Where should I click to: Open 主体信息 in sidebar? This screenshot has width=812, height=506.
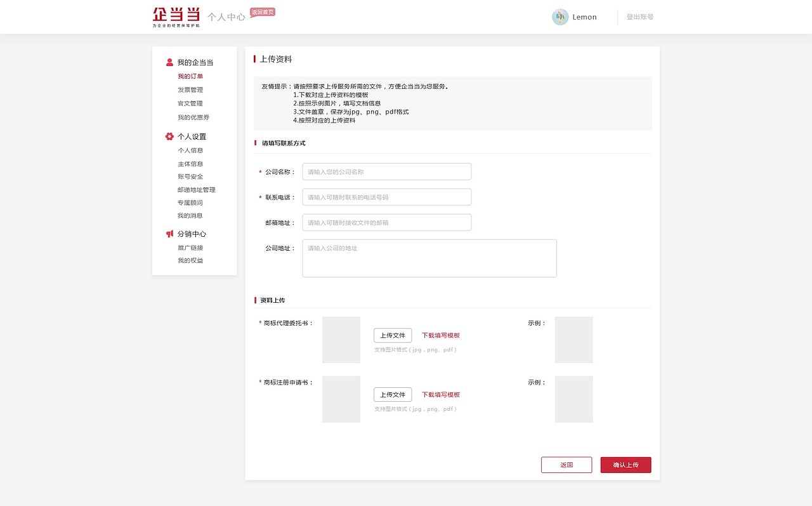pyautogui.click(x=190, y=164)
